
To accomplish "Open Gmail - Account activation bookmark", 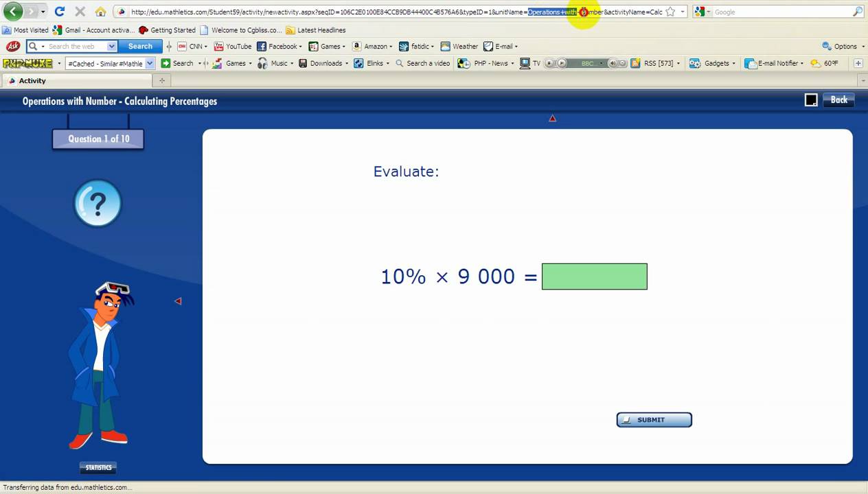I will [93, 30].
